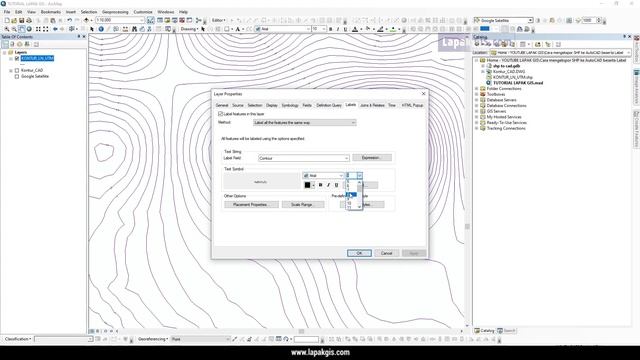Click the Expression button
The width and height of the screenshot is (640, 360).
tap(372, 158)
